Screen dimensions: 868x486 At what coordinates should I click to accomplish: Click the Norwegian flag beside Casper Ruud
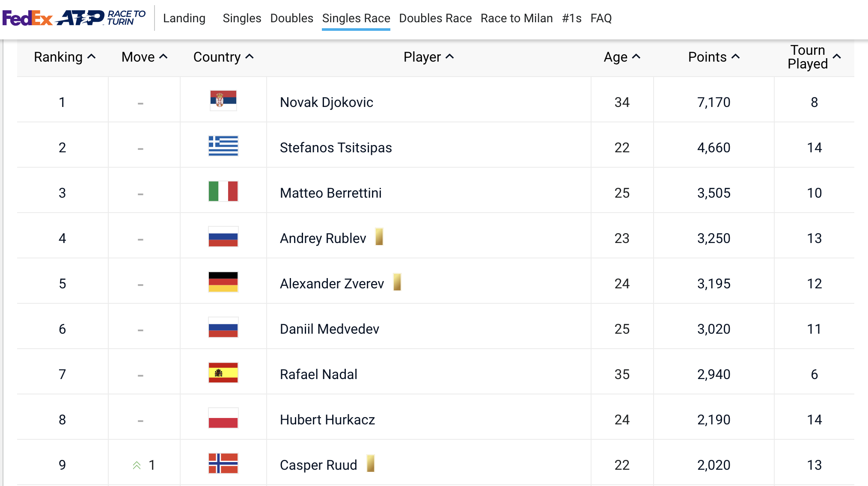[x=223, y=463]
